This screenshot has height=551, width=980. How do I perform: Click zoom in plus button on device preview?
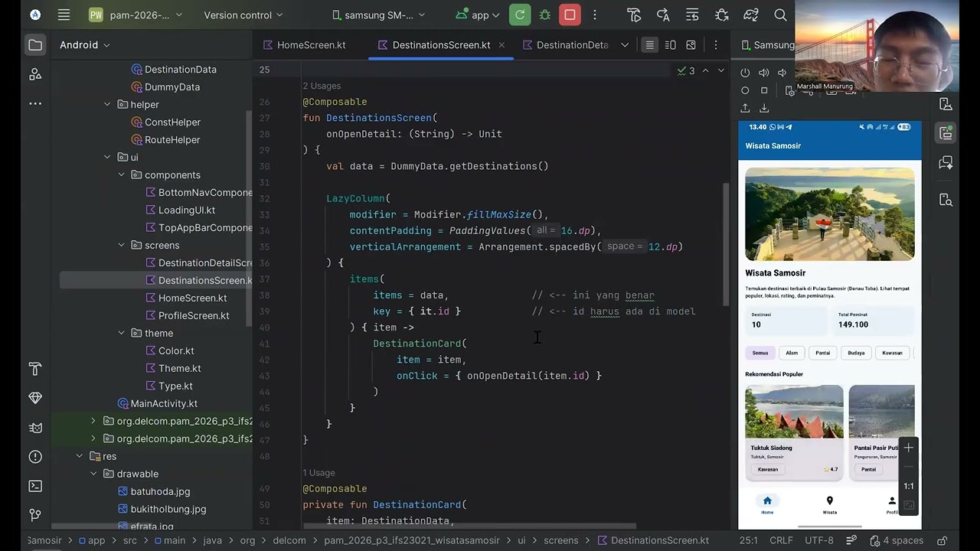click(908, 448)
